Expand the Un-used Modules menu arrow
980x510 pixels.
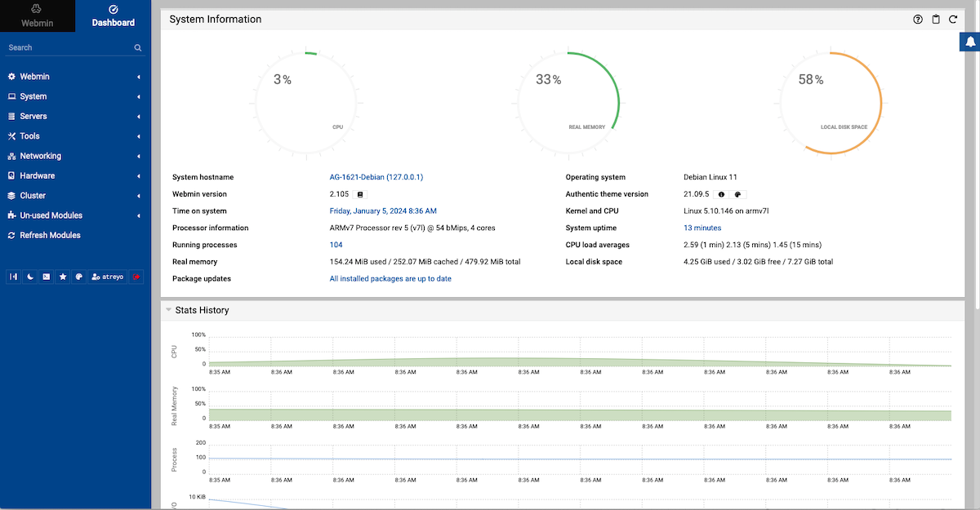tap(139, 215)
